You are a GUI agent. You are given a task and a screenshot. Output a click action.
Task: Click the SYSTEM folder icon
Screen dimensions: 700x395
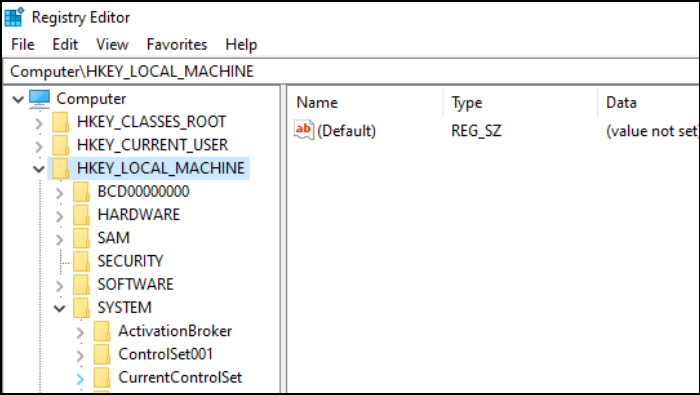pyautogui.click(x=81, y=308)
